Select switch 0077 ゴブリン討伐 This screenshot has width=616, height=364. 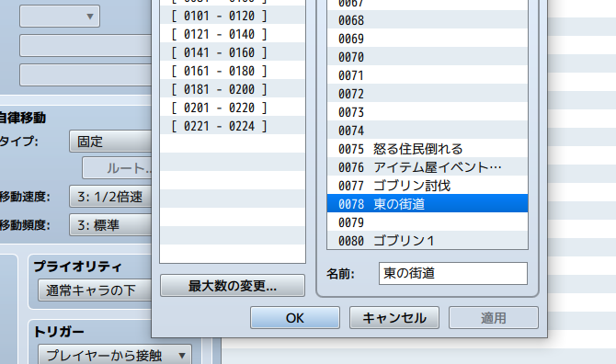coord(427,186)
